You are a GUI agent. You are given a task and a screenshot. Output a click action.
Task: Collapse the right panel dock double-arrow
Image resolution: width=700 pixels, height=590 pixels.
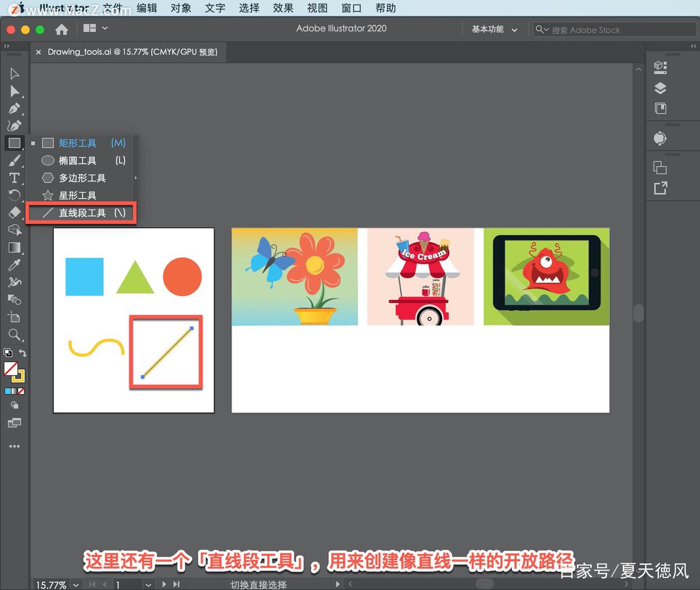click(693, 46)
